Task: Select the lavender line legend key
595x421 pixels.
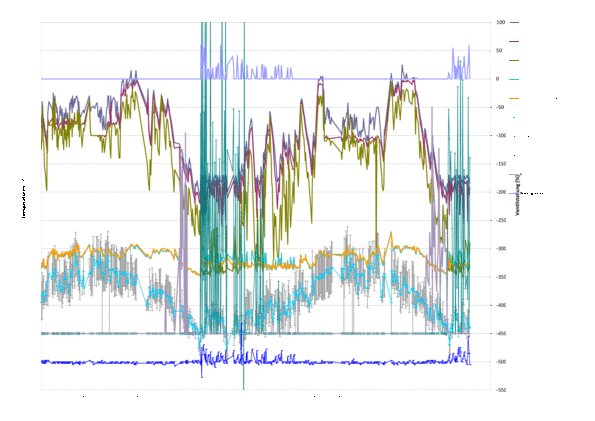Action: coord(514,194)
